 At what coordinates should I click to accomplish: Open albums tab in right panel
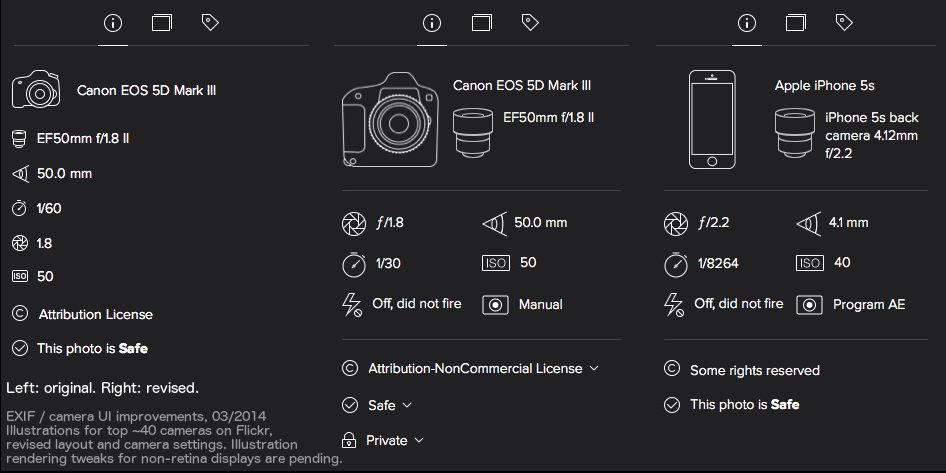796,22
